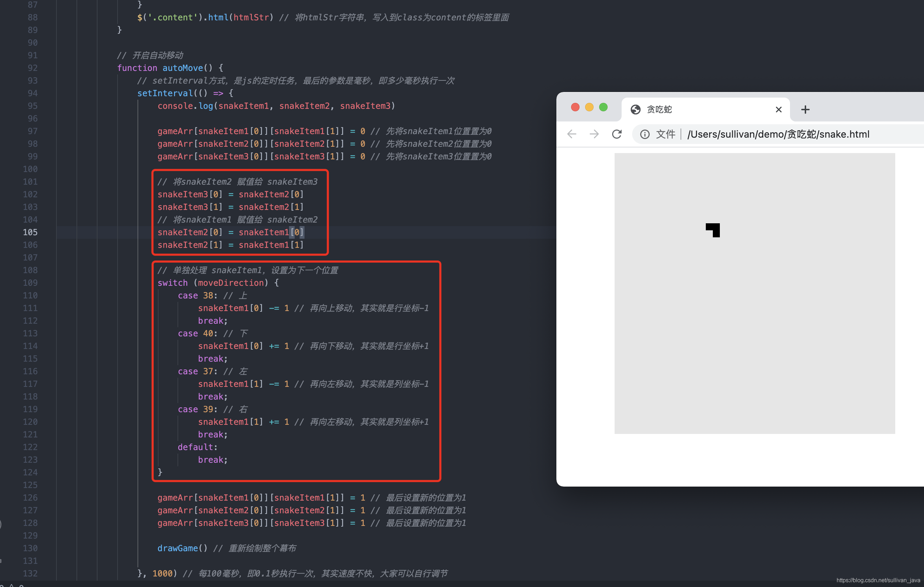Reload the snake.html page
Screen dimensions: 924x587
[617, 134]
